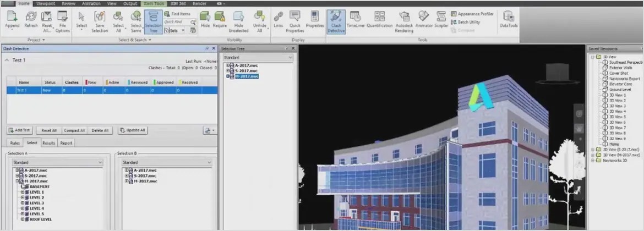Select M-2017.nwc in Selection Tree panel

247,76
